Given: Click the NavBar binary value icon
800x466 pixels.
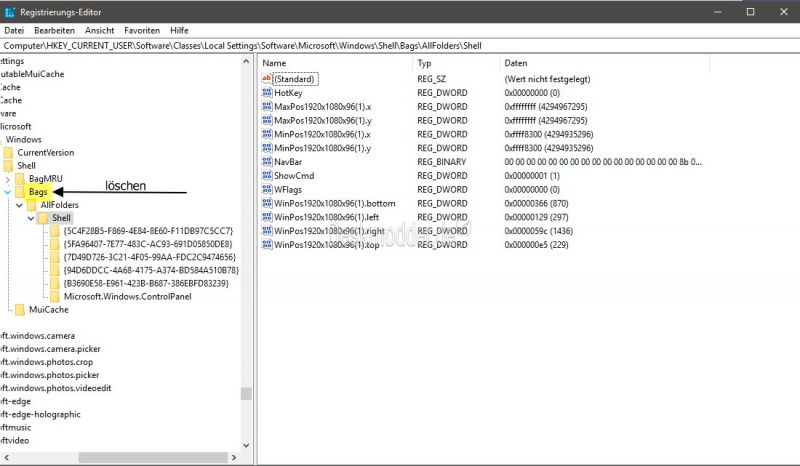Looking at the screenshot, I should tap(266, 161).
